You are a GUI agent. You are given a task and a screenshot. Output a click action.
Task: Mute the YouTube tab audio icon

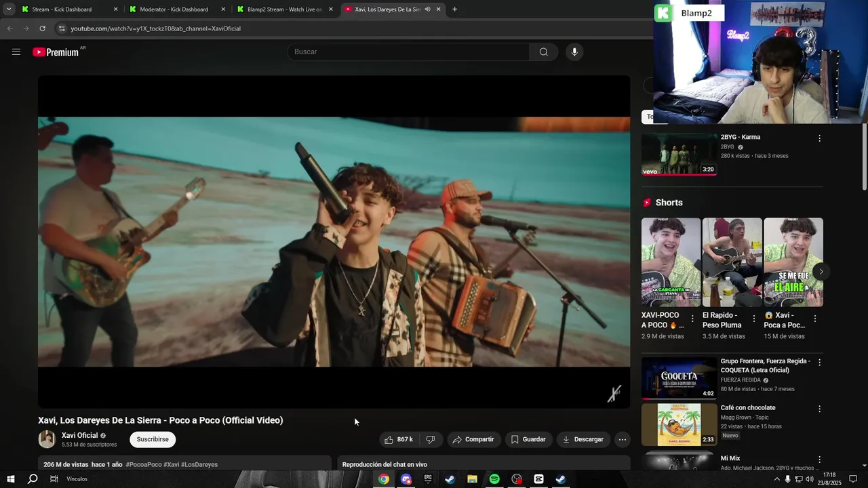click(x=427, y=9)
